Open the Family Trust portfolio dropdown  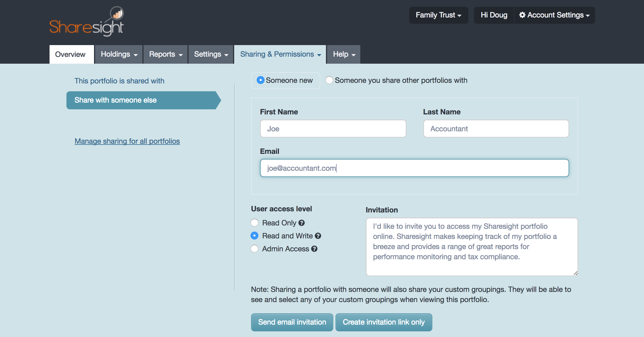tap(438, 15)
